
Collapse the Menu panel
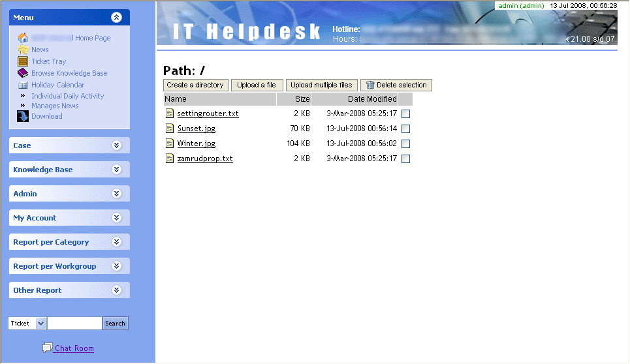point(117,18)
